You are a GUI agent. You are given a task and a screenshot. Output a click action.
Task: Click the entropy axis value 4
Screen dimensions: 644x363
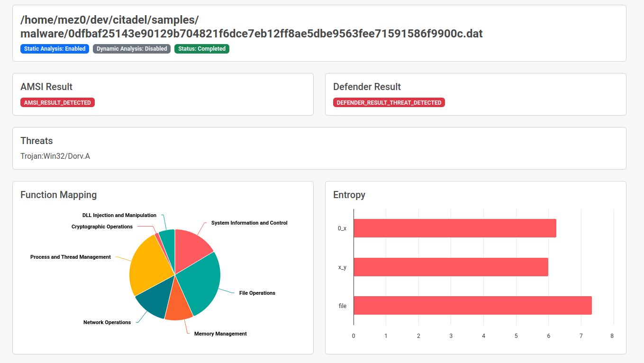[483, 336]
